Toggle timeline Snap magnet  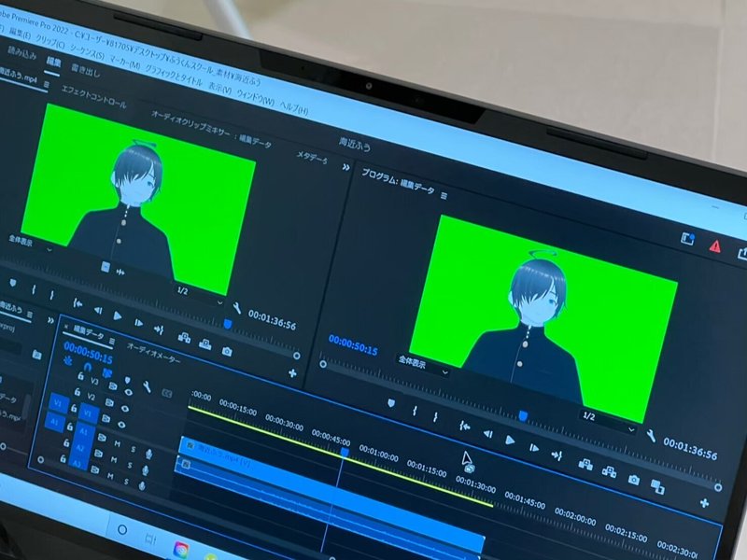[88, 367]
